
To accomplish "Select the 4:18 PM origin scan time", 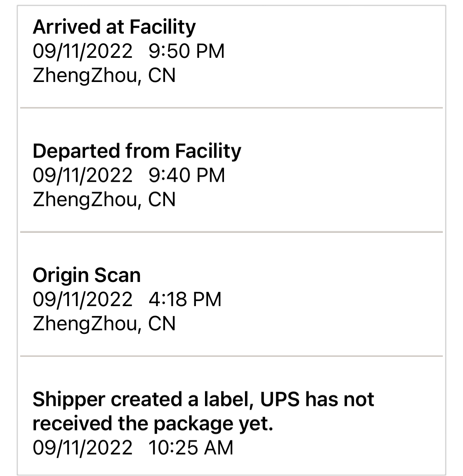I will click(185, 299).
